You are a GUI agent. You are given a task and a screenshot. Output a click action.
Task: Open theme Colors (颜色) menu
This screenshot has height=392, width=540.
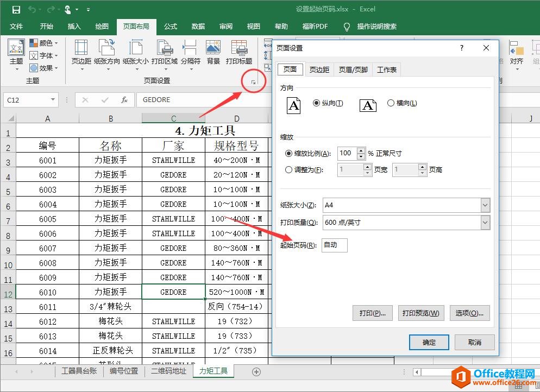click(x=43, y=43)
